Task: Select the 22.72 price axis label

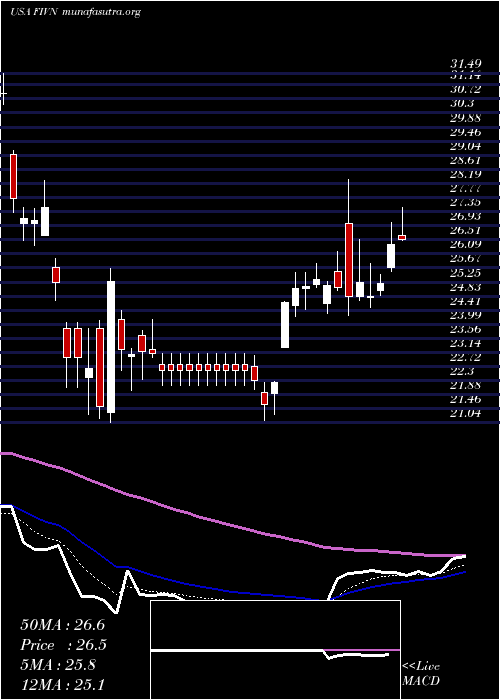Action: point(466,358)
